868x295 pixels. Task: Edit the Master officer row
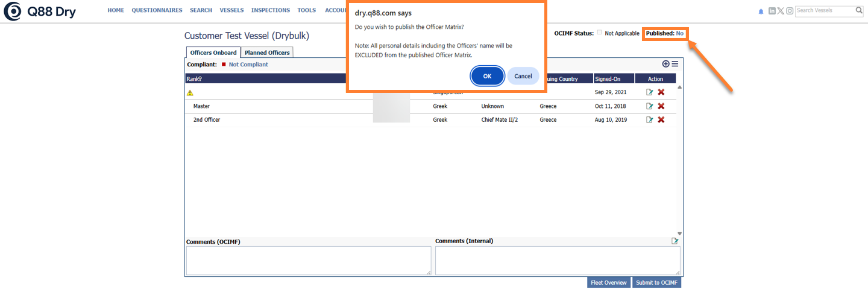click(649, 106)
